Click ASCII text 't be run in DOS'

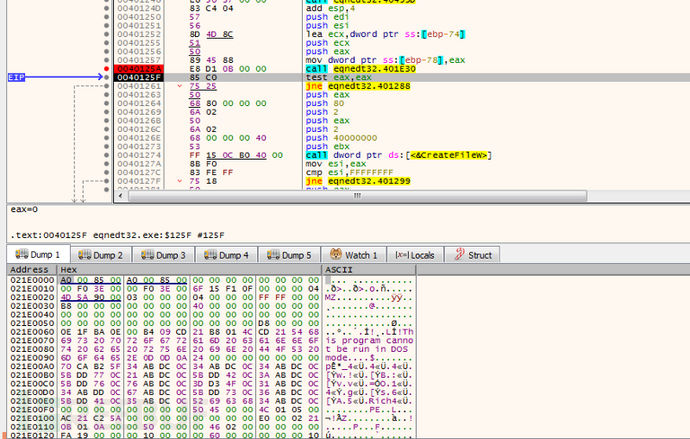pos(367,349)
